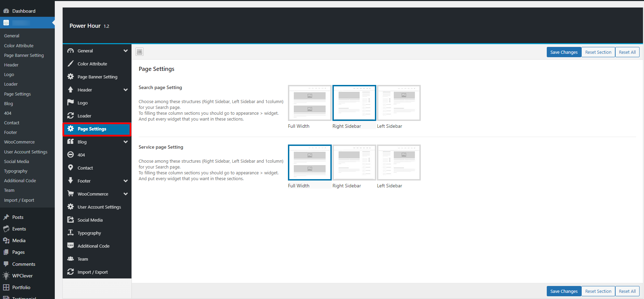Expand the Blog section chevron
This screenshot has width=644, height=299.
coord(126,142)
